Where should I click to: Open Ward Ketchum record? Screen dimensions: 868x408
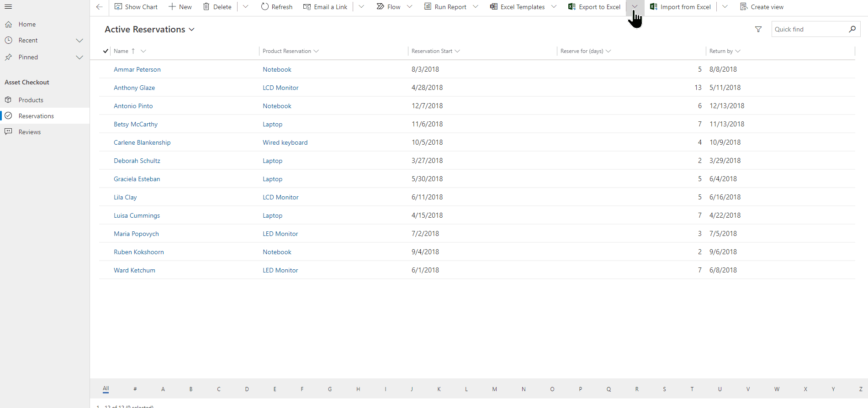[134, 270]
